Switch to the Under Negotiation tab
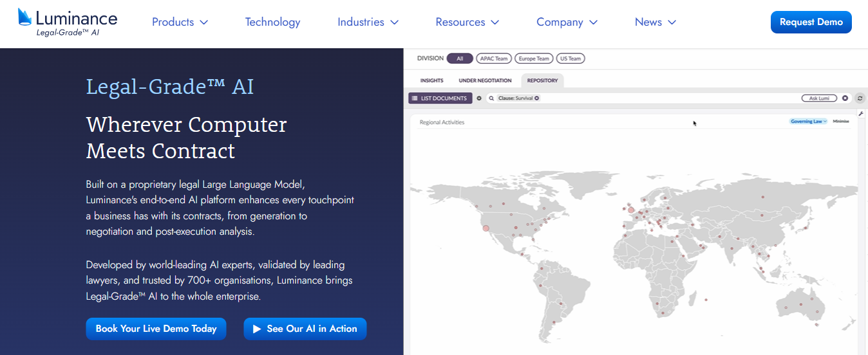This screenshot has height=355, width=868. [x=485, y=81]
